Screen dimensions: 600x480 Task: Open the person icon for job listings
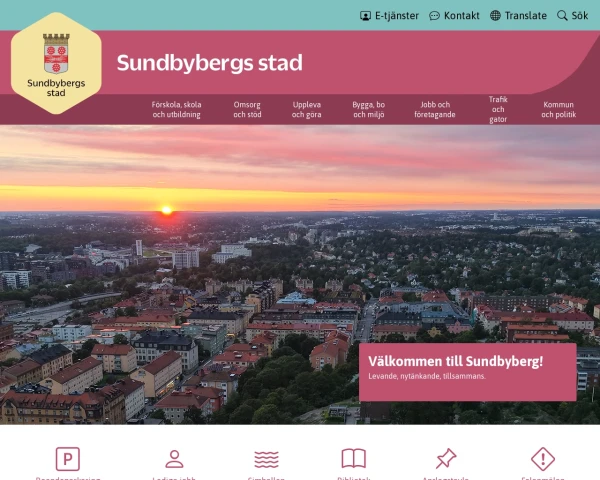(174, 459)
